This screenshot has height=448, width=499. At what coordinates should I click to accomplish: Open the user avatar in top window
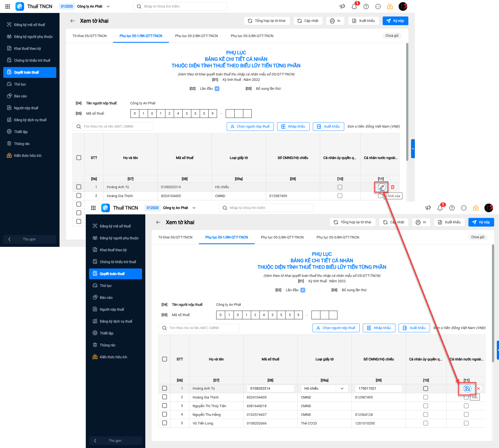pos(403,6)
